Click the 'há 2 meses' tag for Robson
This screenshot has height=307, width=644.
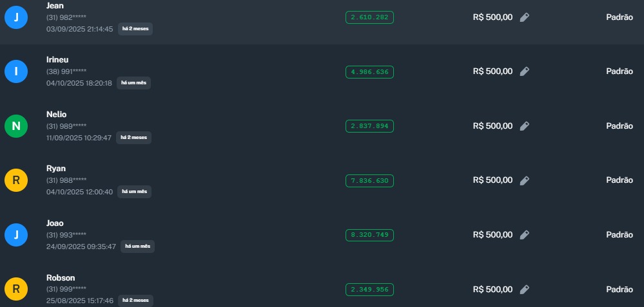pos(135,301)
